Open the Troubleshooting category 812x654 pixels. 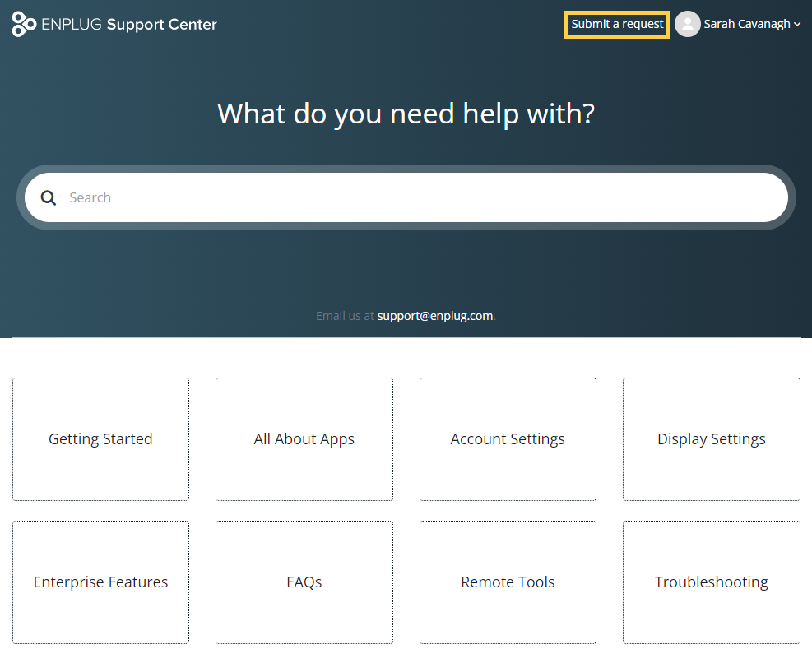tap(711, 582)
